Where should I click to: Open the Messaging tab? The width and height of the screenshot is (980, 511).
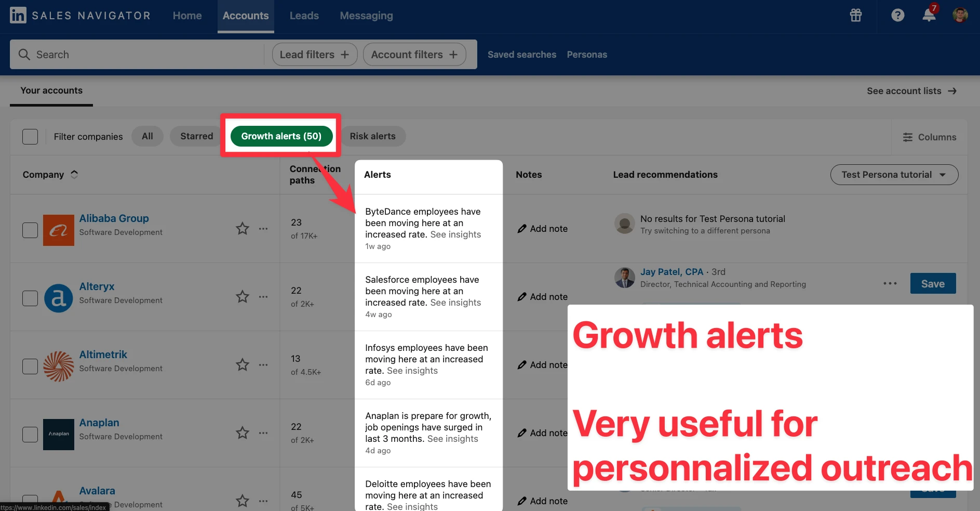(x=367, y=16)
